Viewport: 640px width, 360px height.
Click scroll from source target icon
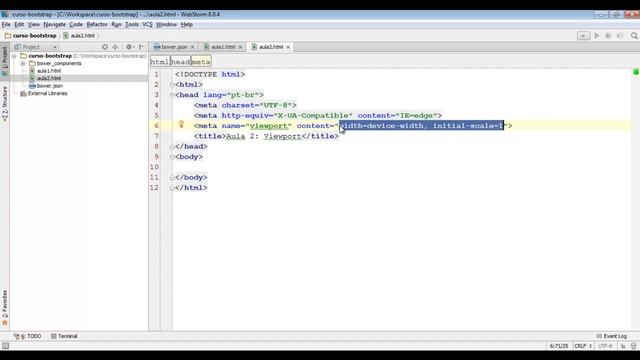[x=105, y=47]
